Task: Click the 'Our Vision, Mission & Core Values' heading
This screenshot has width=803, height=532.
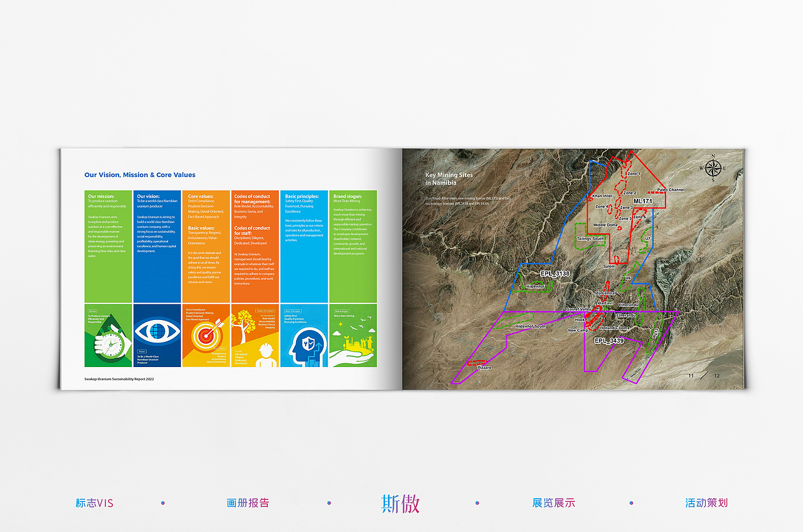Action: 140,175
